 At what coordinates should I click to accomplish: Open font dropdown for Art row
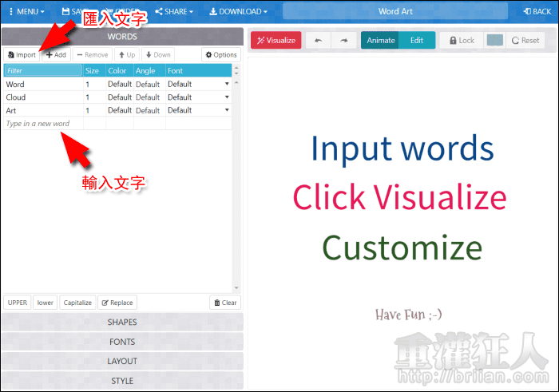(227, 110)
